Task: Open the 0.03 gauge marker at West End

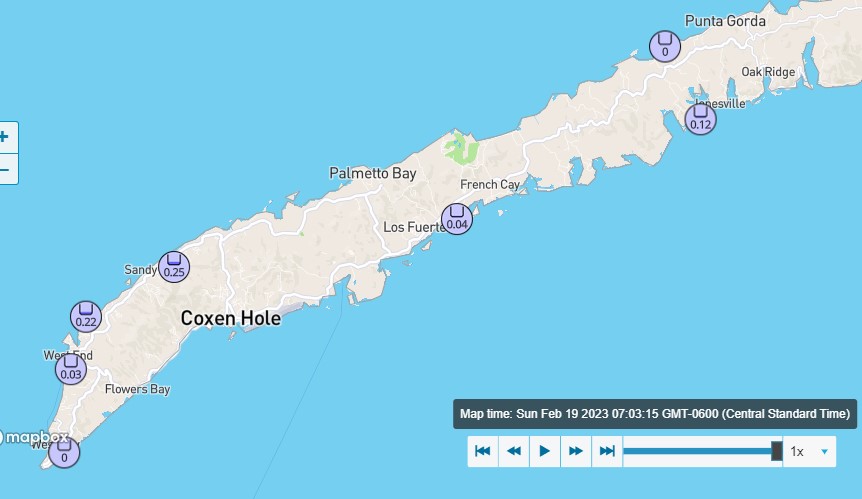Action: pyautogui.click(x=71, y=369)
